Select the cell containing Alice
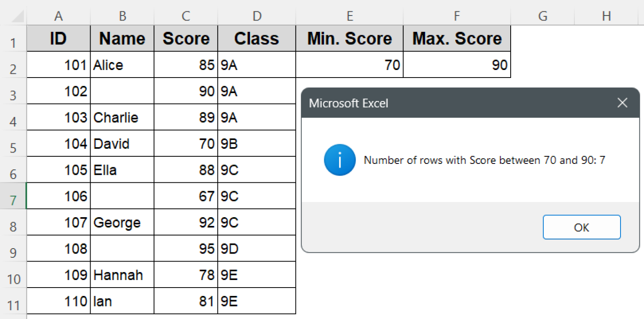644x319 pixels. click(122, 65)
